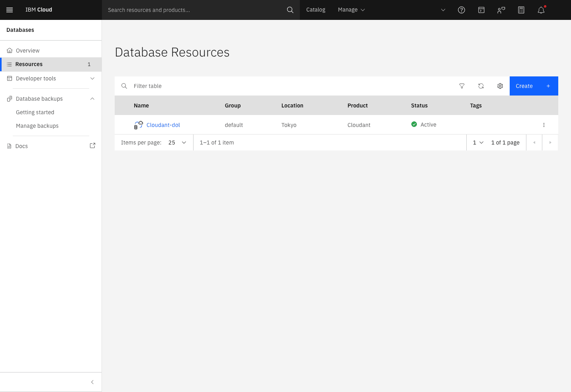
Task: Click the Tokyo location cell
Action: pos(289,125)
